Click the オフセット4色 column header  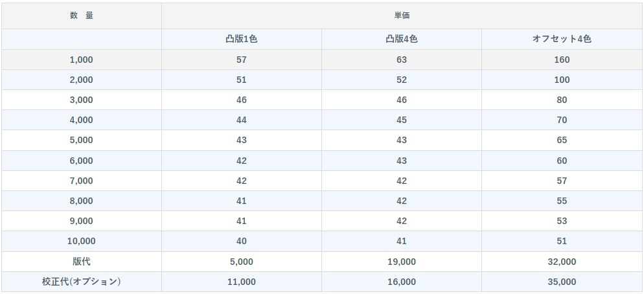pyautogui.click(x=562, y=39)
